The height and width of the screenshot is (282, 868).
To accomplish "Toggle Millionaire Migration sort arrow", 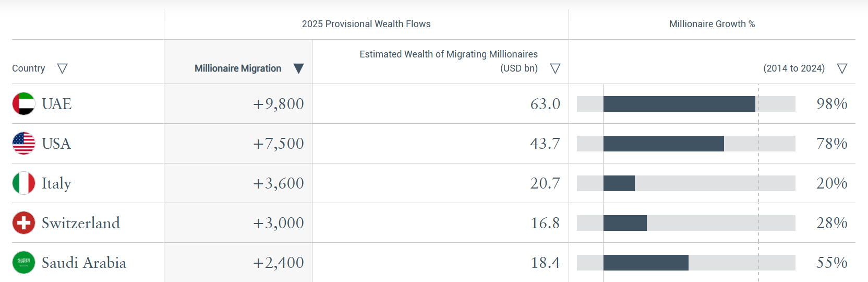I will click(298, 68).
